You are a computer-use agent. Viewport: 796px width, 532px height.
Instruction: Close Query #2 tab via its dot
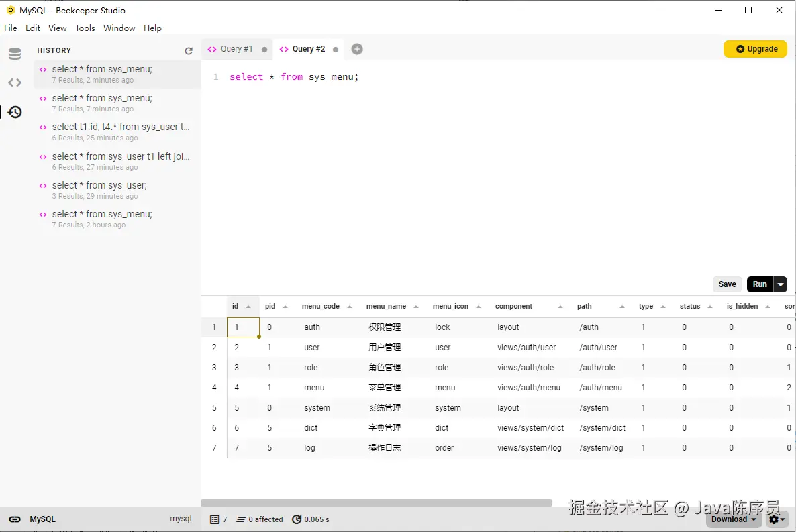pos(336,49)
